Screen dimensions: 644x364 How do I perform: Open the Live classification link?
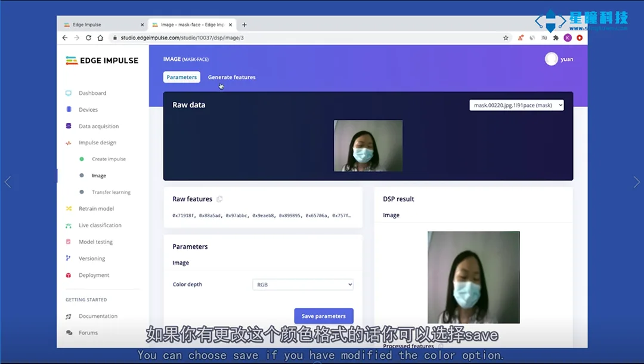click(100, 225)
